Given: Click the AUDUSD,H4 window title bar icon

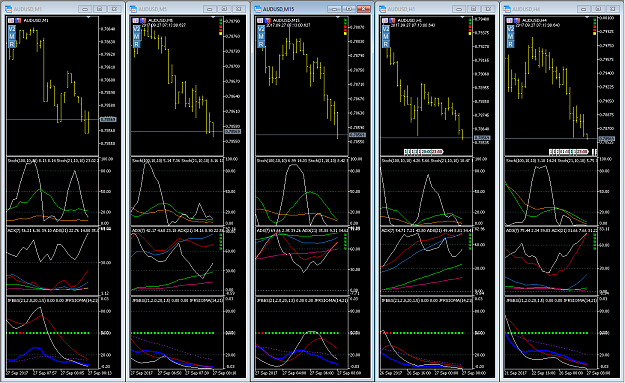Looking at the screenshot, I should tap(507, 9).
